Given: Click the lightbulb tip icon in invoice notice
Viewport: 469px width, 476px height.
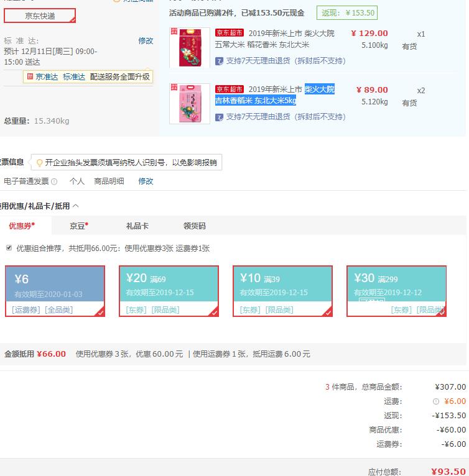Looking at the screenshot, I should coord(39,163).
